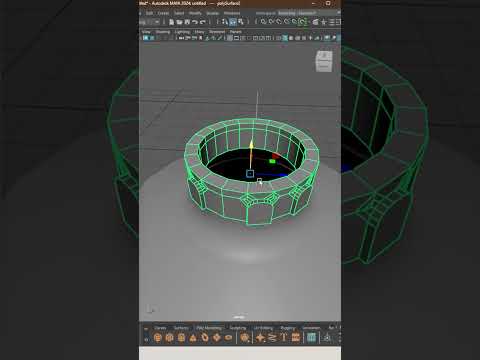Viewport: 480px width, 360px height.
Task: Open the menu set dropdown
Action: 150,22
